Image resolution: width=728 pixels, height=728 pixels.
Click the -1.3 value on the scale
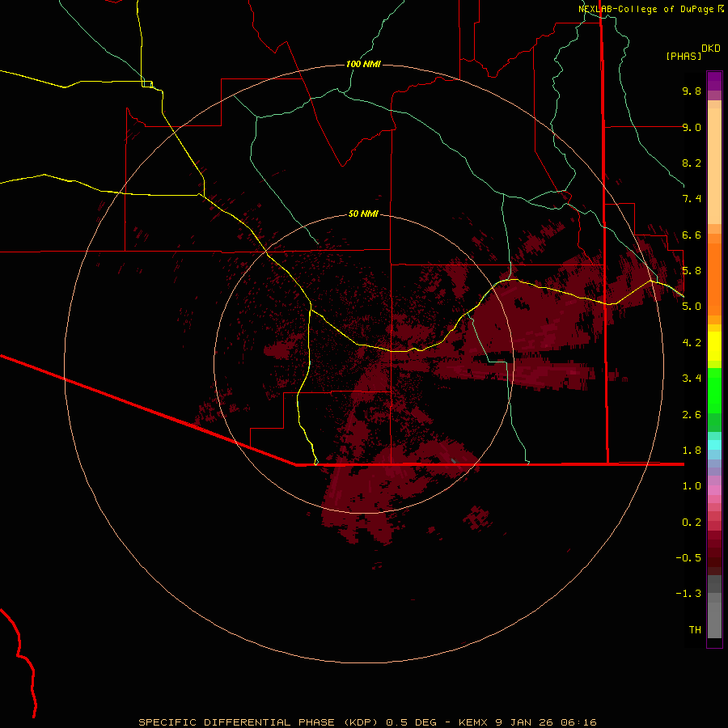[688, 594]
